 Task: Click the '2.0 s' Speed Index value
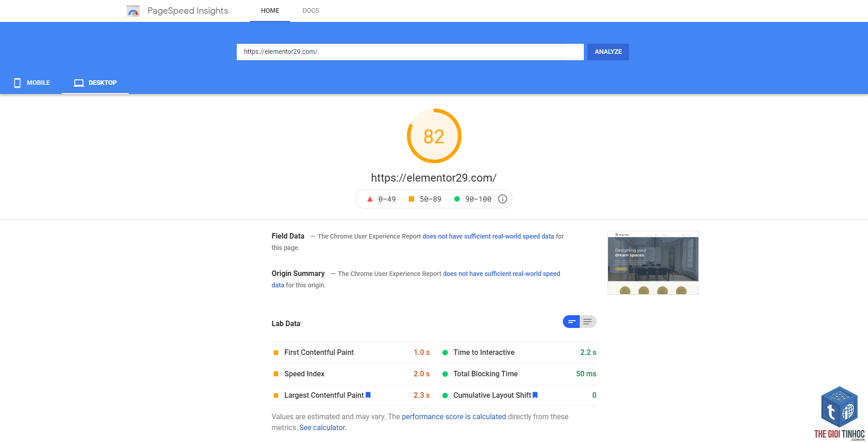421,374
